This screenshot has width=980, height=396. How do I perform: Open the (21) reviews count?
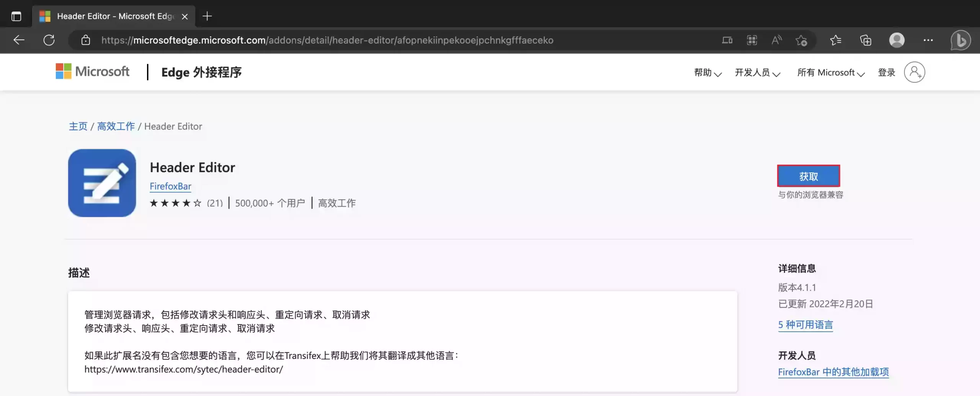tap(215, 203)
